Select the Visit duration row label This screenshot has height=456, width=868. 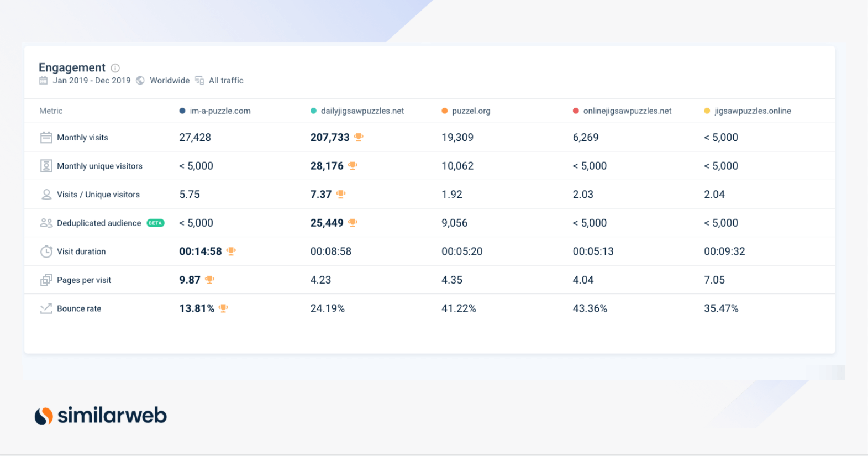point(81,251)
